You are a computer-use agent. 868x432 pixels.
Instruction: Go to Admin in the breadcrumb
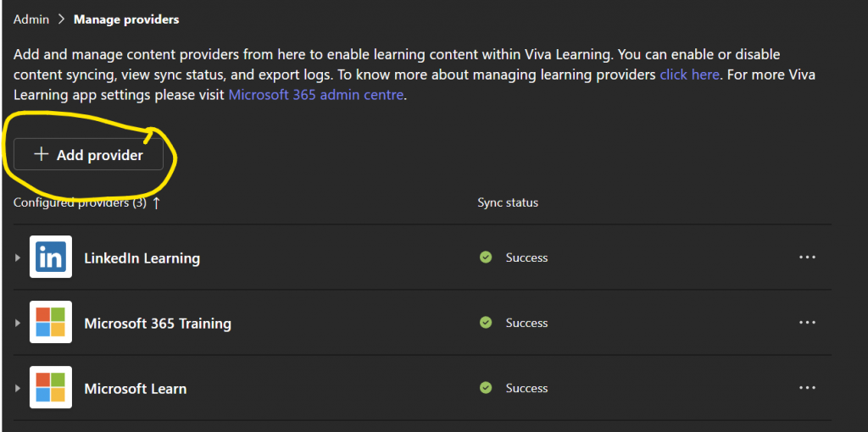coord(30,19)
